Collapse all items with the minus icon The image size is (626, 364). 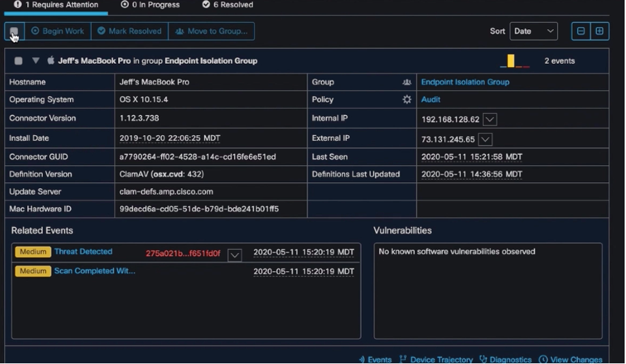pyautogui.click(x=581, y=31)
